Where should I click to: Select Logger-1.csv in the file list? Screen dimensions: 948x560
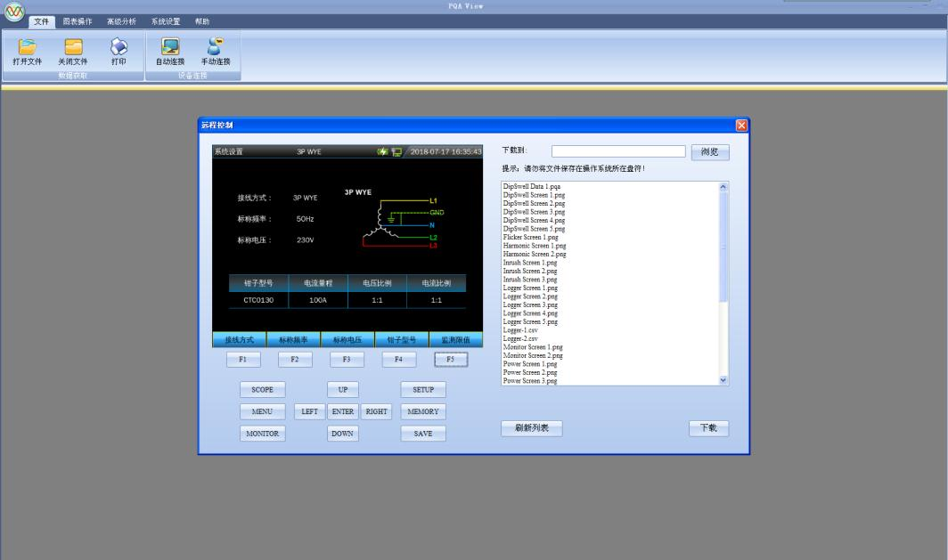point(520,330)
